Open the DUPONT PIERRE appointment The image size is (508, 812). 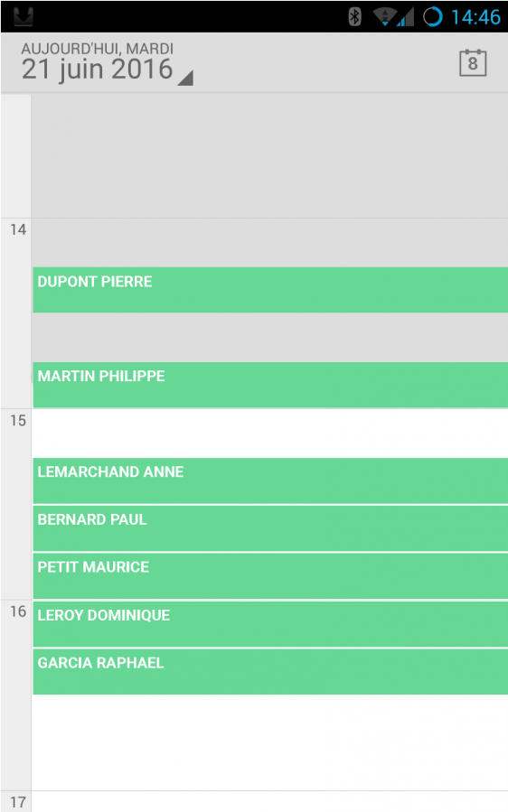pos(270,290)
